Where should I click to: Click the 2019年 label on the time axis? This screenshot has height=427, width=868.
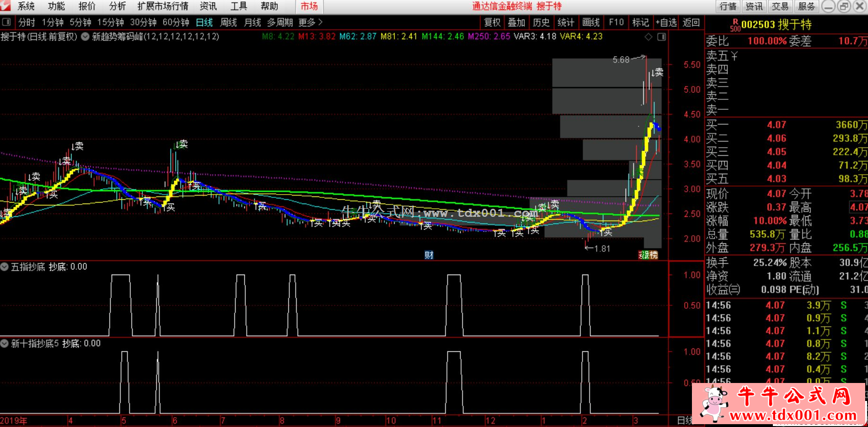click(x=14, y=420)
